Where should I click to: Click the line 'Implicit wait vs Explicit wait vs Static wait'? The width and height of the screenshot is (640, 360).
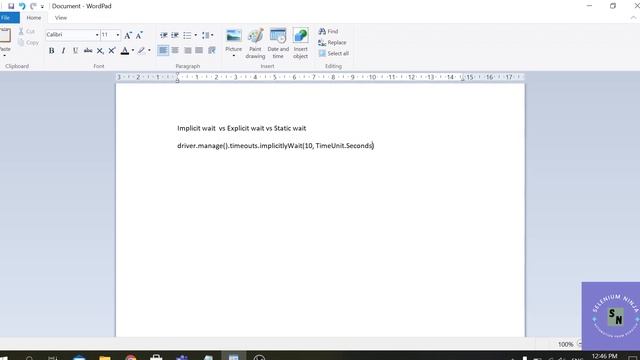pyautogui.click(x=242, y=128)
